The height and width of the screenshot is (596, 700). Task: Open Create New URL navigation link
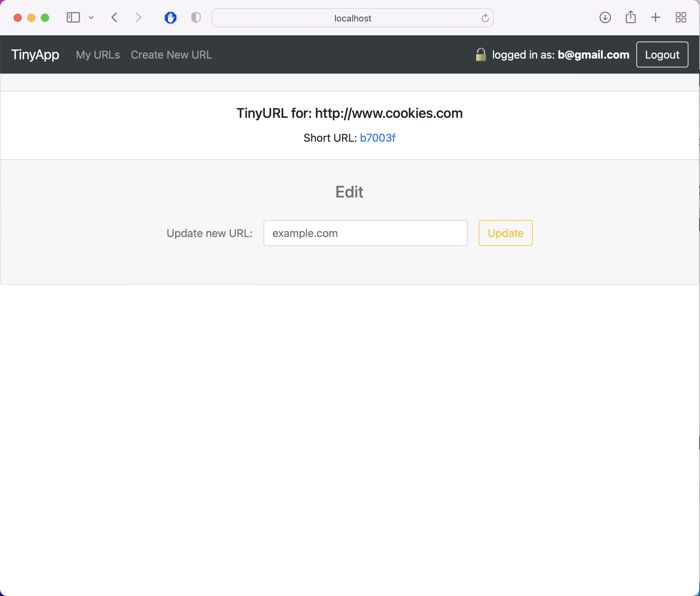click(x=172, y=54)
